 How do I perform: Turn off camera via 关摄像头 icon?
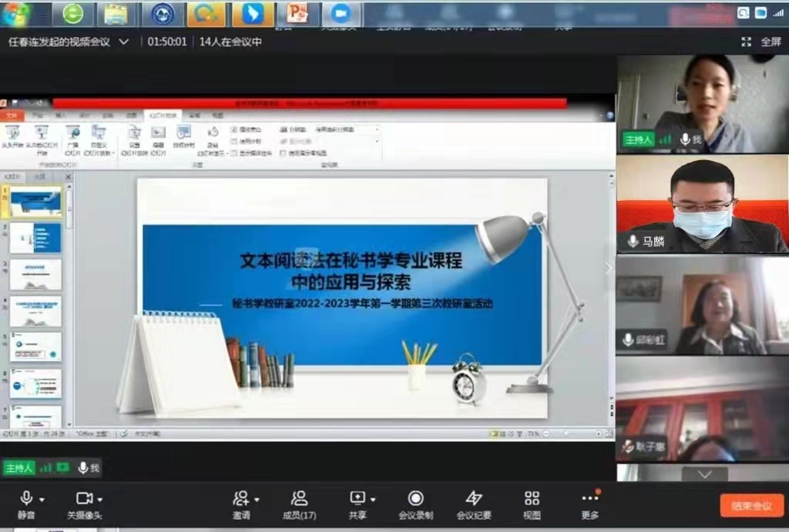(x=84, y=499)
